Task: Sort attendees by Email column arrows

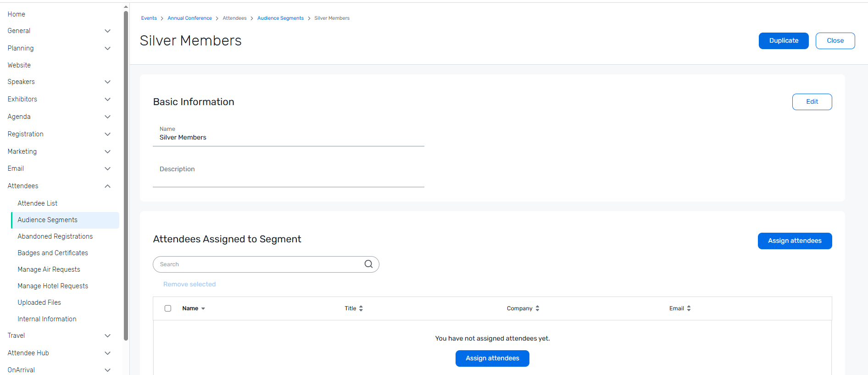Action: point(689,308)
